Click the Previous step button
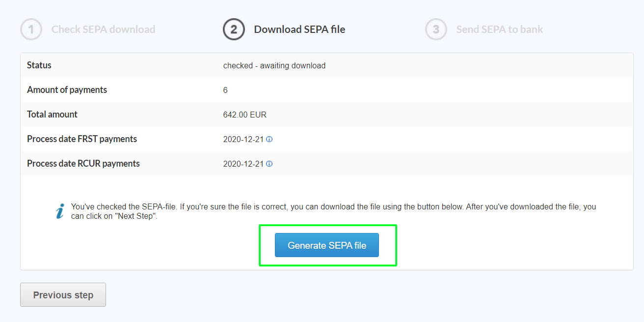This screenshot has width=644, height=322. [x=63, y=294]
